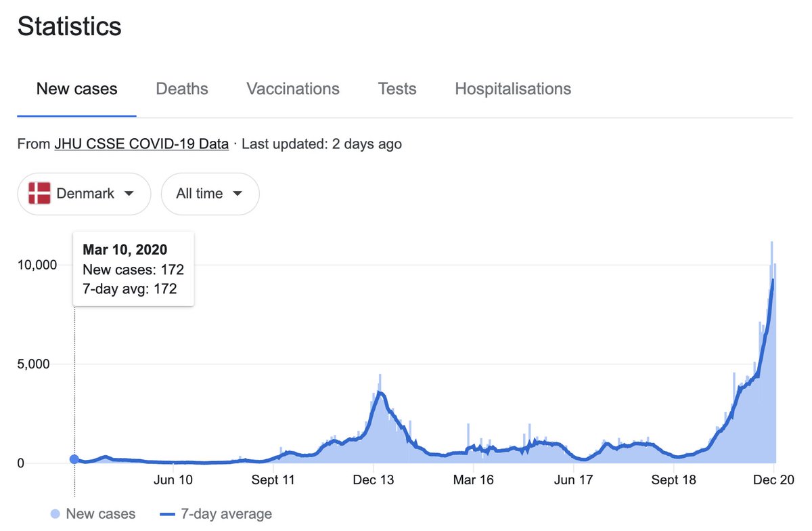Click the Dec 20 x-axis label
Image resolution: width=812 pixels, height=531 pixels.
click(x=773, y=480)
